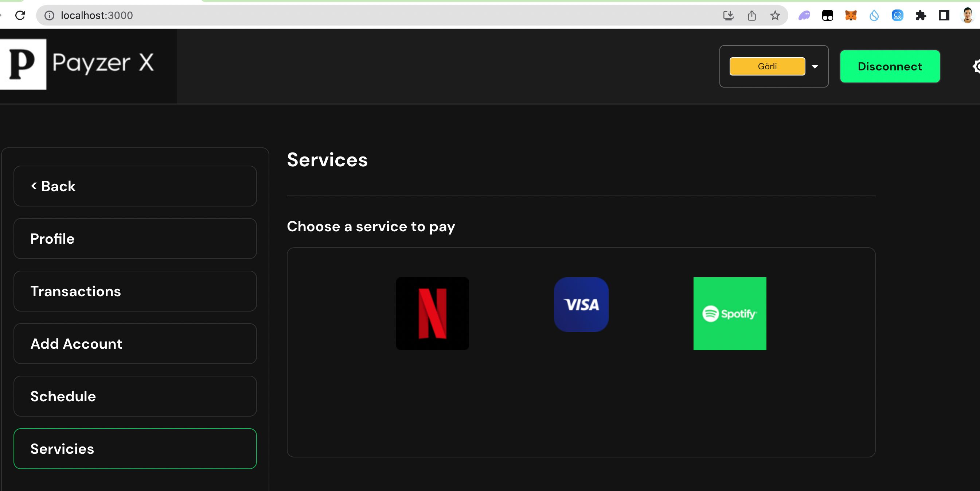This screenshot has width=980, height=491.
Task: Choose the Visa service icon
Action: 581,304
